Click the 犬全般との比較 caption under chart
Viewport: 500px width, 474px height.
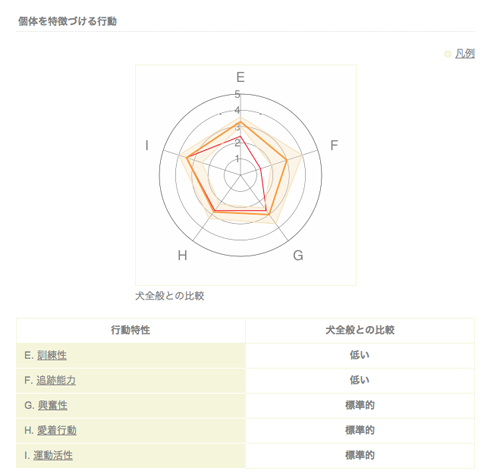click(170, 296)
